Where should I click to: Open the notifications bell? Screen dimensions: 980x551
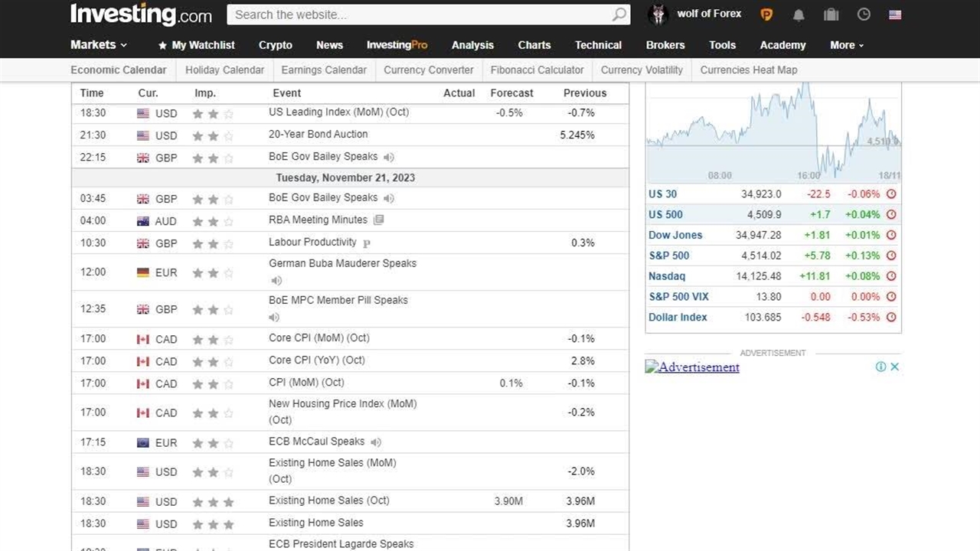click(x=799, y=15)
